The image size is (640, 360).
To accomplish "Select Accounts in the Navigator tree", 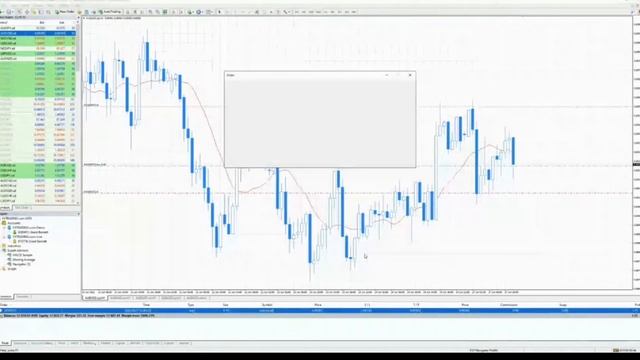I will click(x=14, y=223).
